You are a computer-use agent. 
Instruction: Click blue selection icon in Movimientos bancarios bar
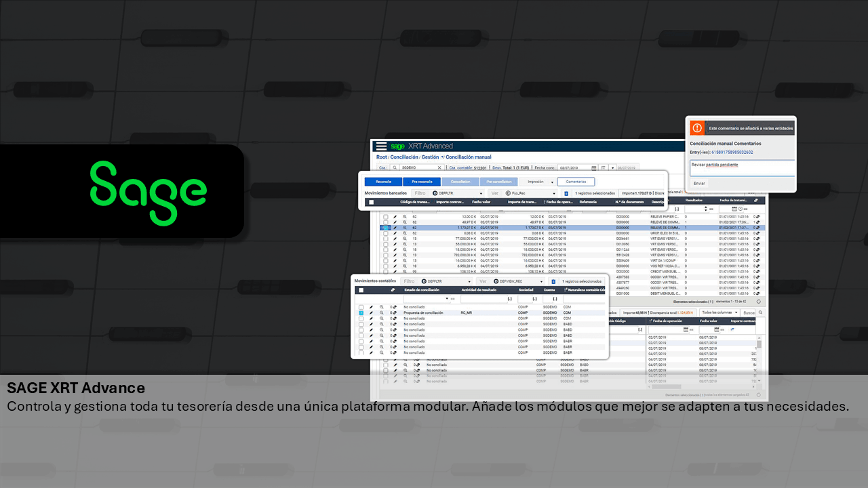(566, 193)
